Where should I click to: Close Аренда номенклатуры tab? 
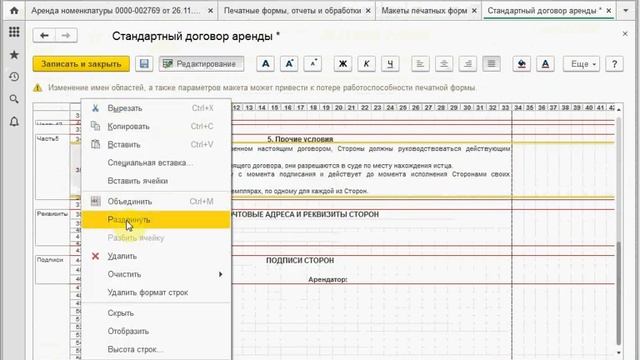[x=210, y=11]
